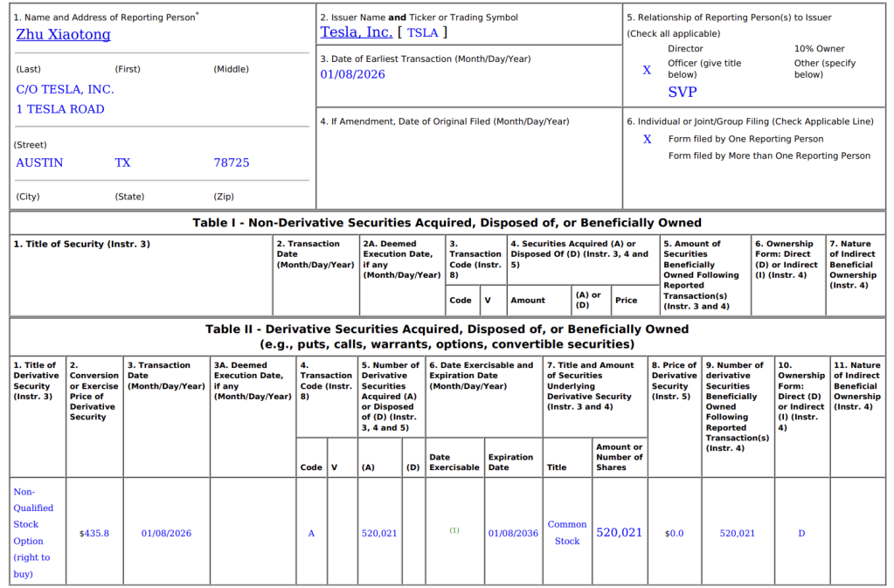Click the AUSTIN city field
Viewport: 894px width, 588px height.
(39, 163)
